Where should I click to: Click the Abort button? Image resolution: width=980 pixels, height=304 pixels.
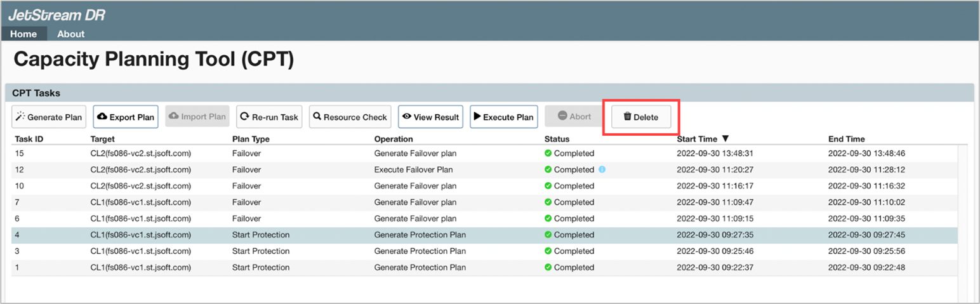[574, 117]
